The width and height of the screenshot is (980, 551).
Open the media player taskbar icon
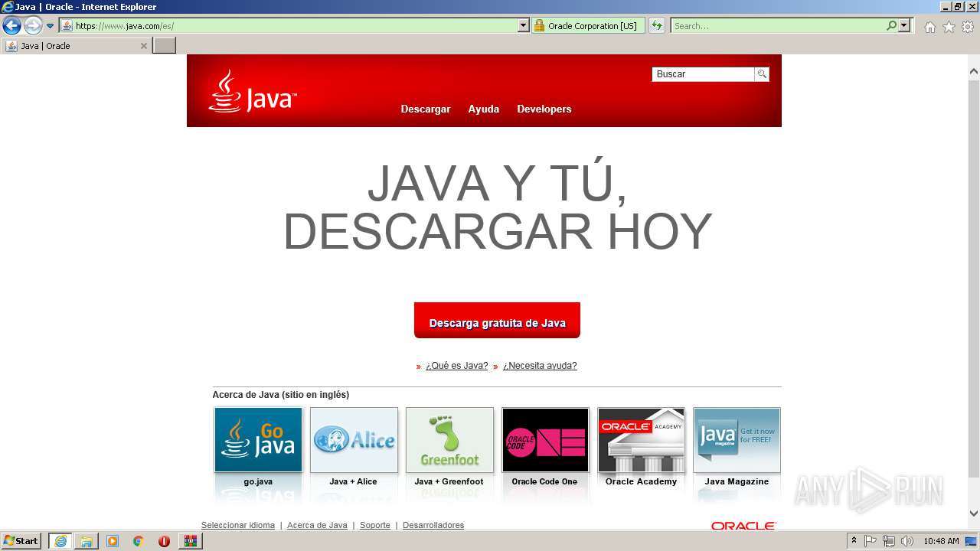113,541
